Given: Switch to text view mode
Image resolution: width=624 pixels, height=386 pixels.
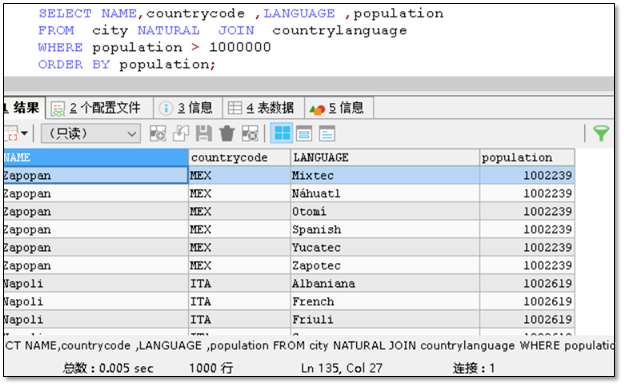Looking at the screenshot, I should tap(327, 133).
